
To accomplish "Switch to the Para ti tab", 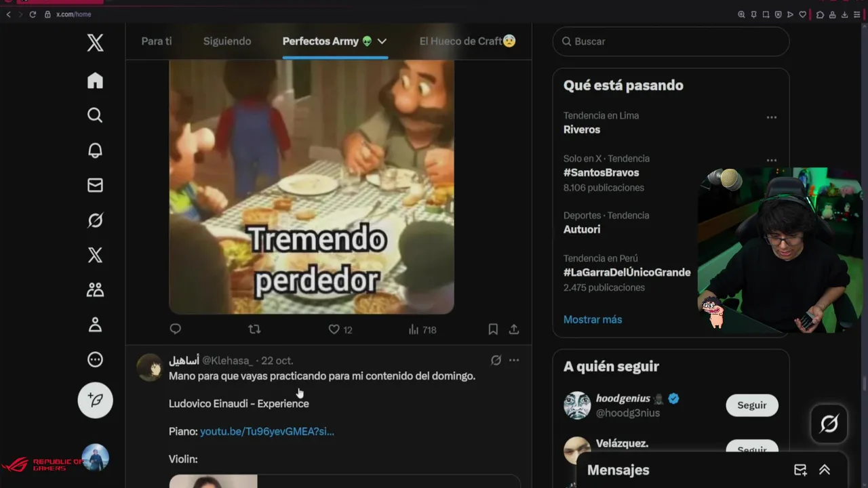I will (157, 41).
